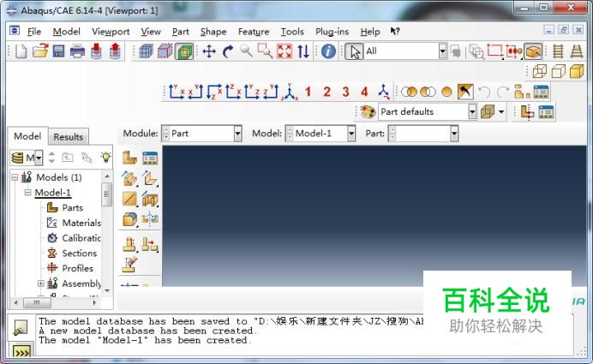The image size is (593, 364).
Task: Expand the Assembly tree node
Action: [41, 283]
